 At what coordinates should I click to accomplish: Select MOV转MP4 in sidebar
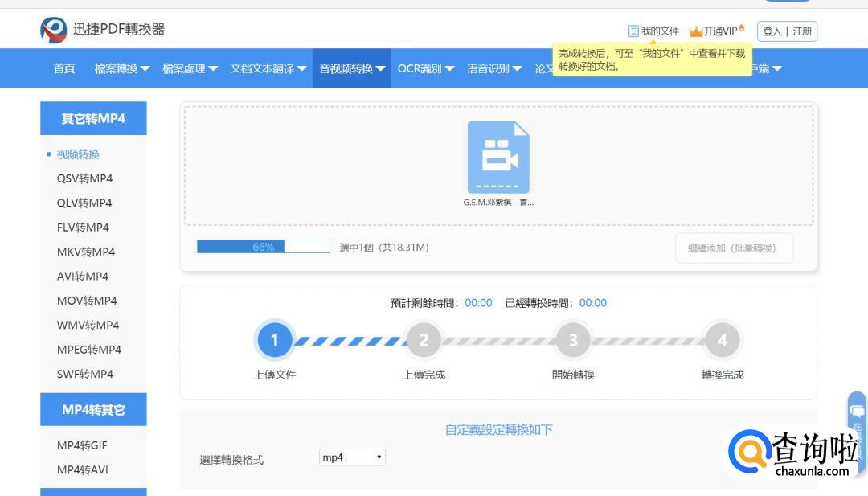pyautogui.click(x=87, y=301)
